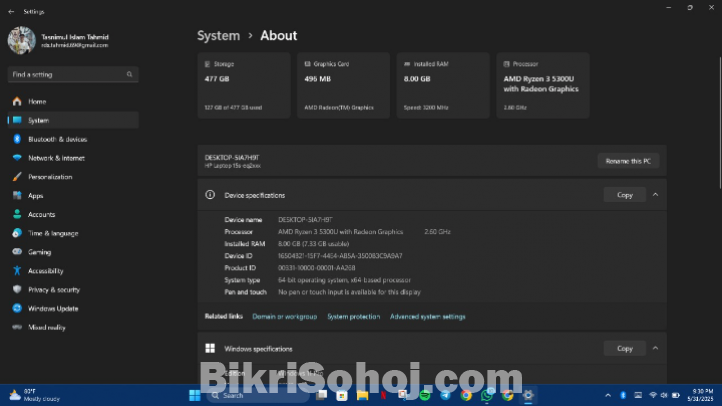This screenshot has height=406, width=722.
Task: Click the Gaming controller icon
Action: (x=17, y=252)
